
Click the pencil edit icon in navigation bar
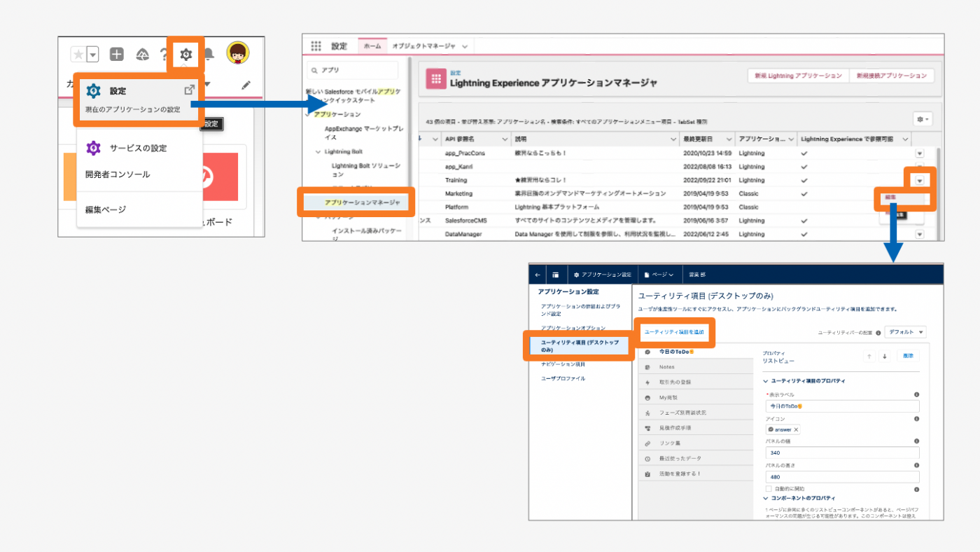coord(246,85)
